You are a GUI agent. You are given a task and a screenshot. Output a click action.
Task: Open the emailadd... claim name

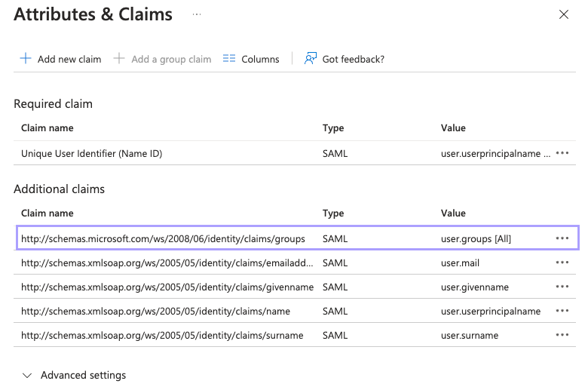pos(167,263)
